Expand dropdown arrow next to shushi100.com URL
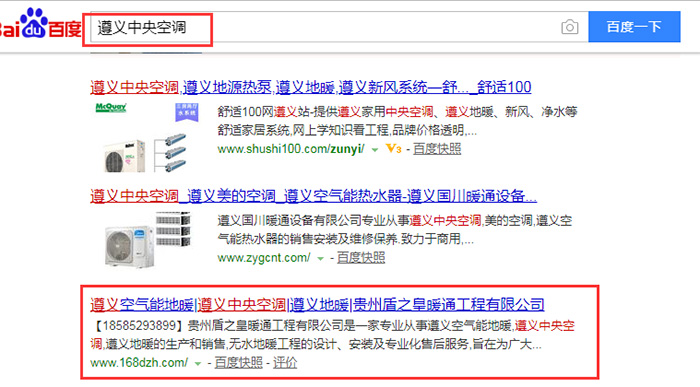Image resolution: width=700 pixels, height=387 pixels. click(375, 150)
